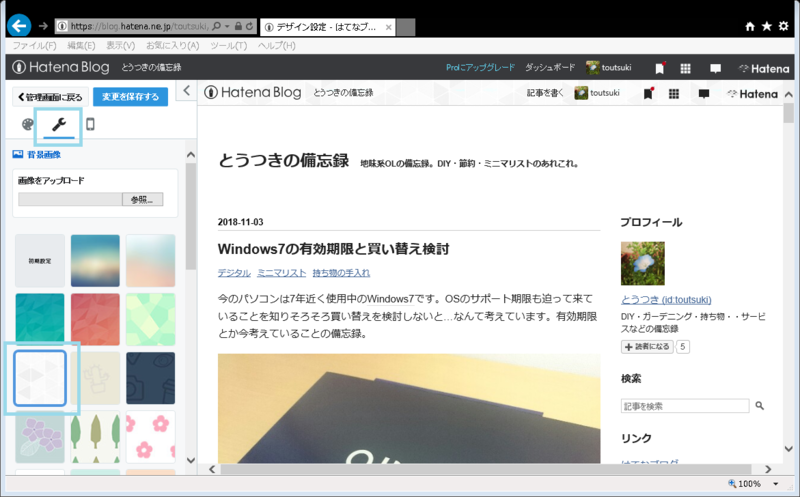Image resolution: width=800 pixels, height=497 pixels.
Task: Click 記事を書く in preview header
Action: pos(545,93)
